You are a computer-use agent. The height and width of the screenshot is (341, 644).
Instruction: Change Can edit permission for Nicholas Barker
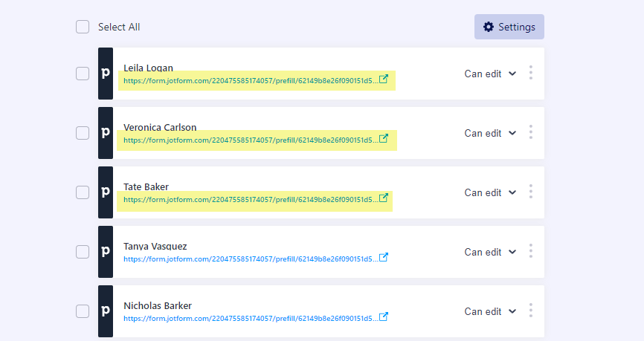point(490,311)
